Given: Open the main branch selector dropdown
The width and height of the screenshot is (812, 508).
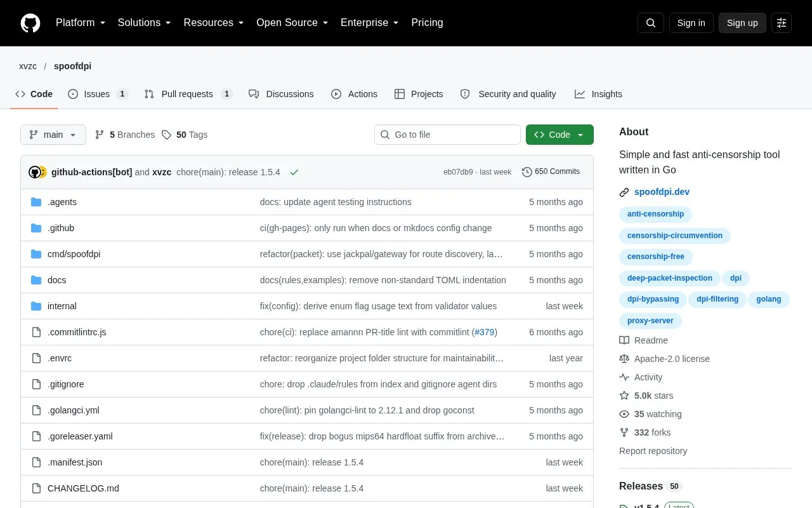Looking at the screenshot, I should coord(53,135).
